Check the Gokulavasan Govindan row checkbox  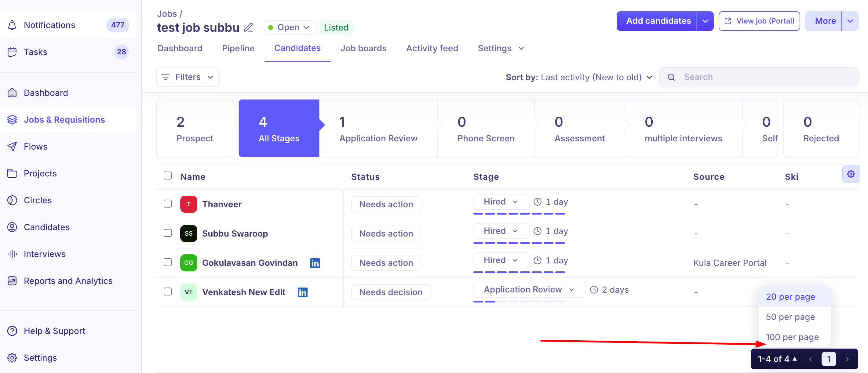click(168, 263)
